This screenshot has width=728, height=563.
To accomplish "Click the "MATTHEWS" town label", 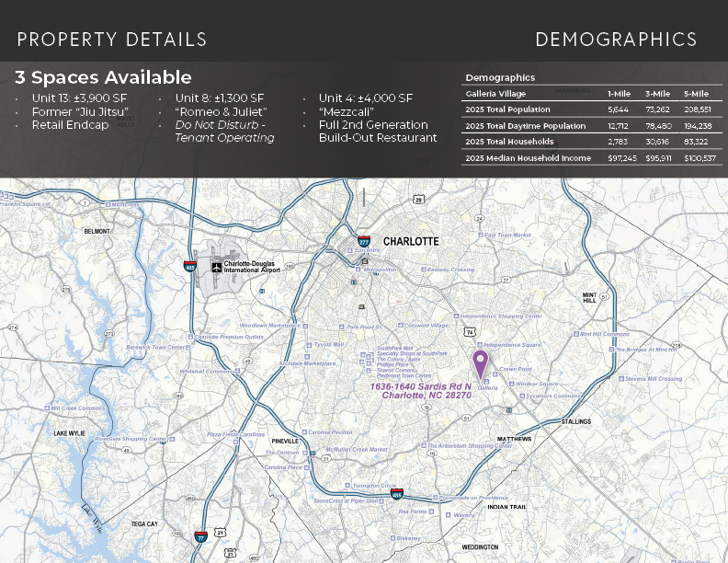I will (x=514, y=439).
